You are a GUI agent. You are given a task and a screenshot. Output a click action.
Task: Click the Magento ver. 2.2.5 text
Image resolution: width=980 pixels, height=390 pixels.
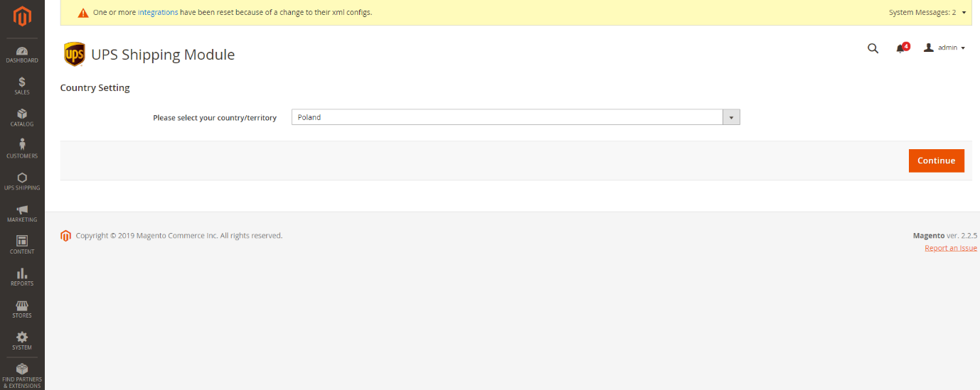pos(945,236)
